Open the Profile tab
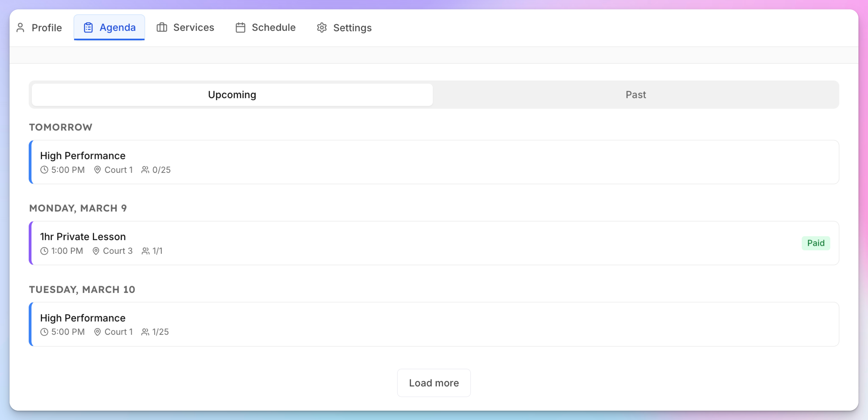This screenshot has height=420, width=868. [39, 28]
